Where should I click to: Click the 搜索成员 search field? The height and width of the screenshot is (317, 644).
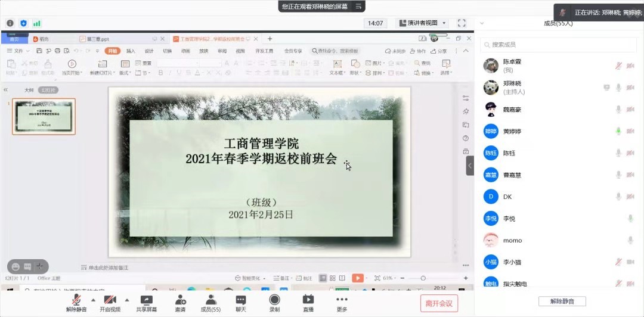[x=558, y=45]
